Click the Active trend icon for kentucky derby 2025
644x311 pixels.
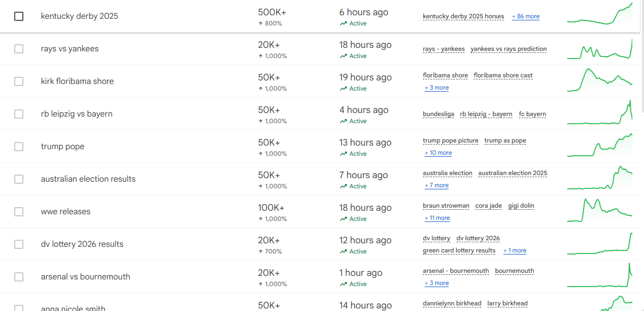(x=344, y=23)
